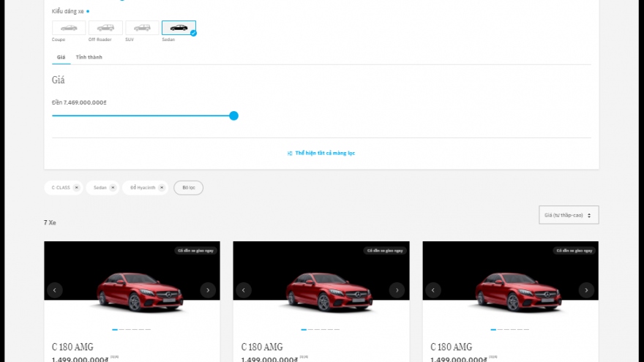
Task: Open the Giá (từ thấp-cao) sort dropdown
Action: point(569,215)
